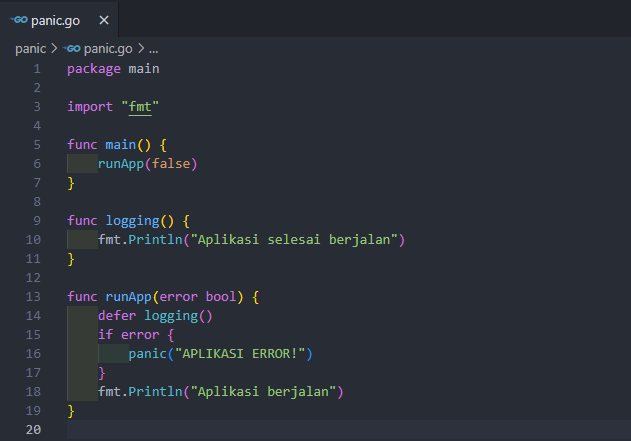Click the "fmt" import string
Image resolution: width=631 pixels, height=441 pixels.
[140, 107]
